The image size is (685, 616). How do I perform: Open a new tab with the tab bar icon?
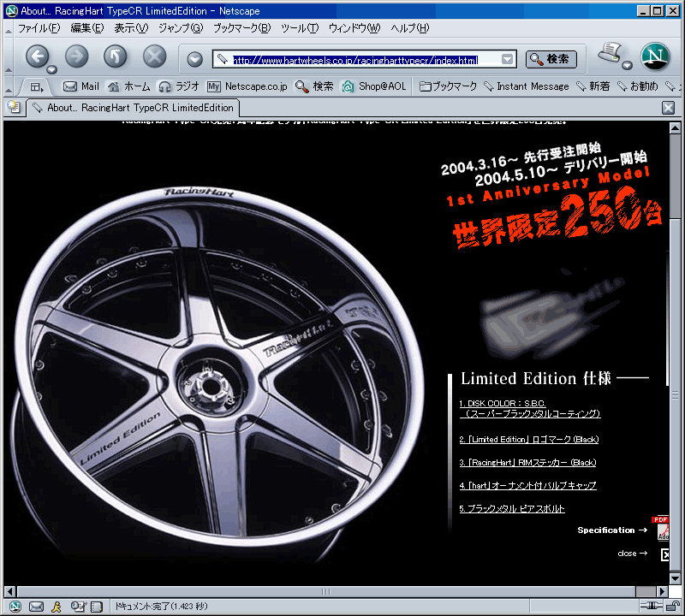click(x=14, y=107)
